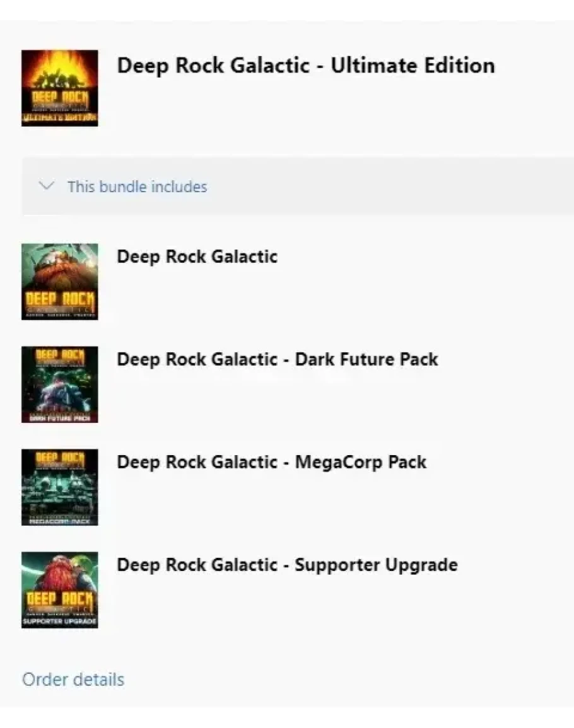The image size is (574, 728).
Task: Click the Deep Rock Galactic Ultimate Edition cover art
Action: (59, 88)
